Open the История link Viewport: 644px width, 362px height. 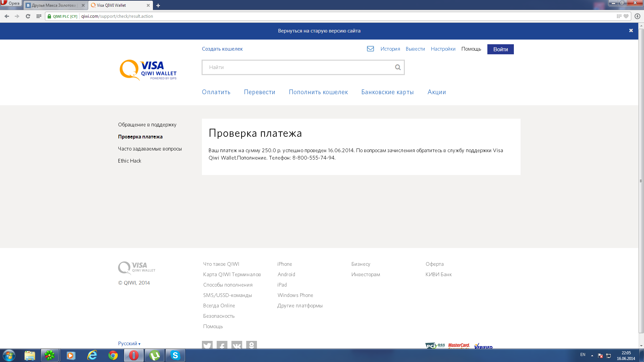pyautogui.click(x=390, y=49)
